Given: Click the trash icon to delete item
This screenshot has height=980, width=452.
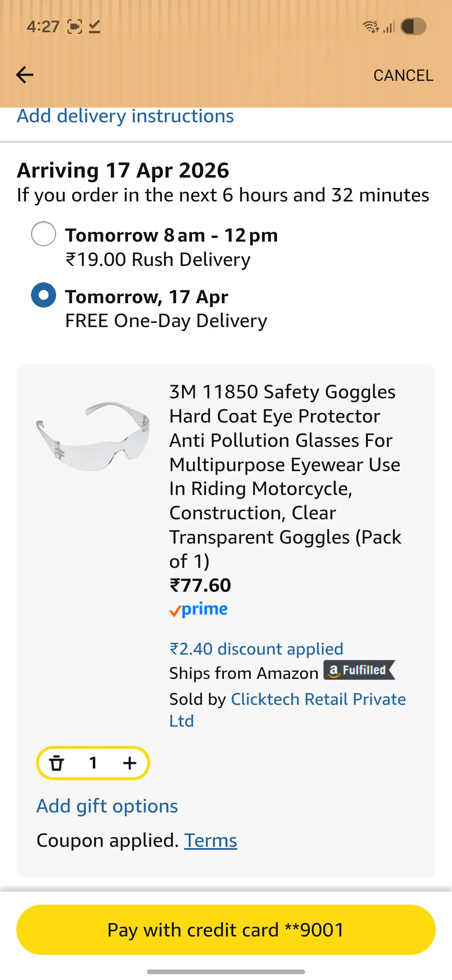Looking at the screenshot, I should (x=56, y=763).
